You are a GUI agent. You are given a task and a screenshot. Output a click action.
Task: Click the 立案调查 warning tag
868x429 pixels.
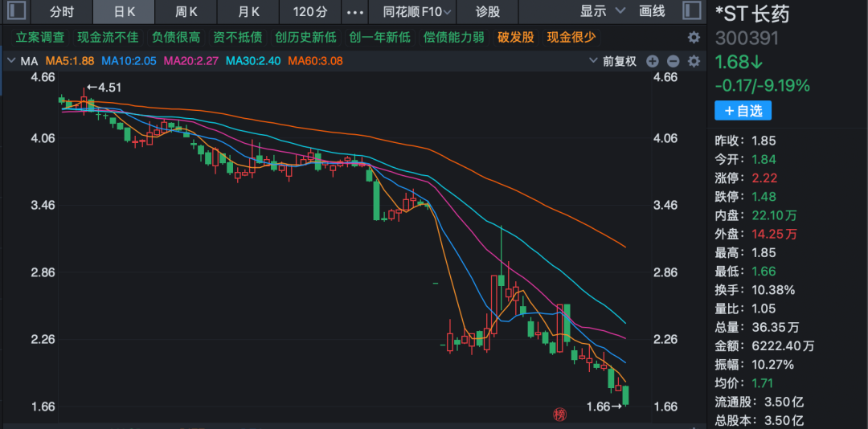pos(40,37)
